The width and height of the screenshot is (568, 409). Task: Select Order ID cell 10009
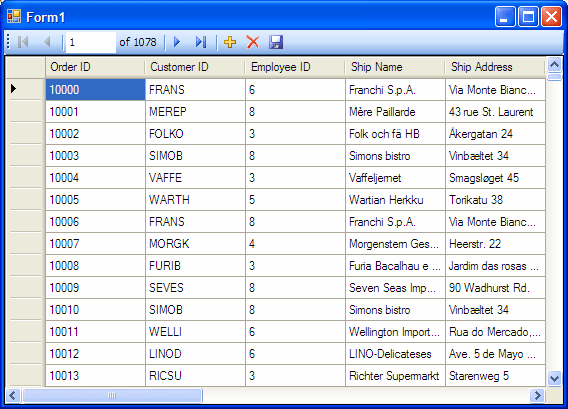pos(95,288)
